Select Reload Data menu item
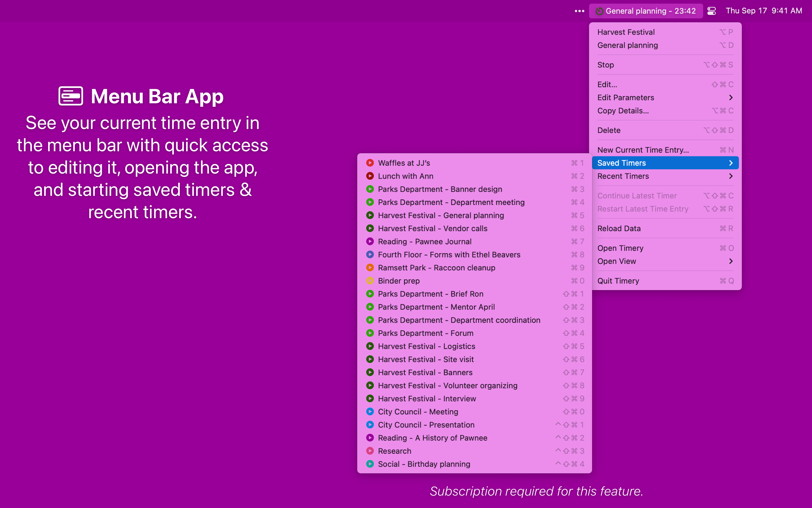This screenshot has height=508, width=812. 665,229
